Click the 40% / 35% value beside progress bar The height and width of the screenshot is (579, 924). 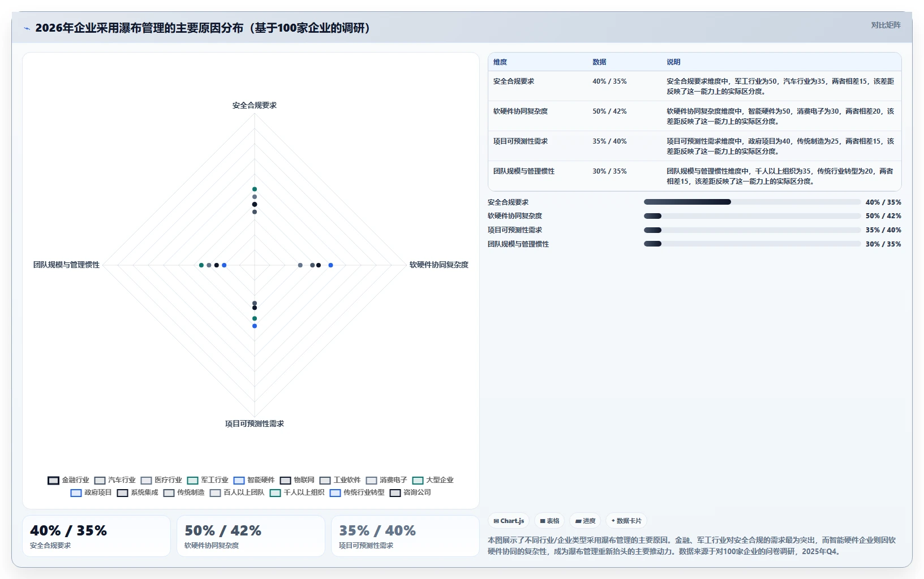click(883, 202)
